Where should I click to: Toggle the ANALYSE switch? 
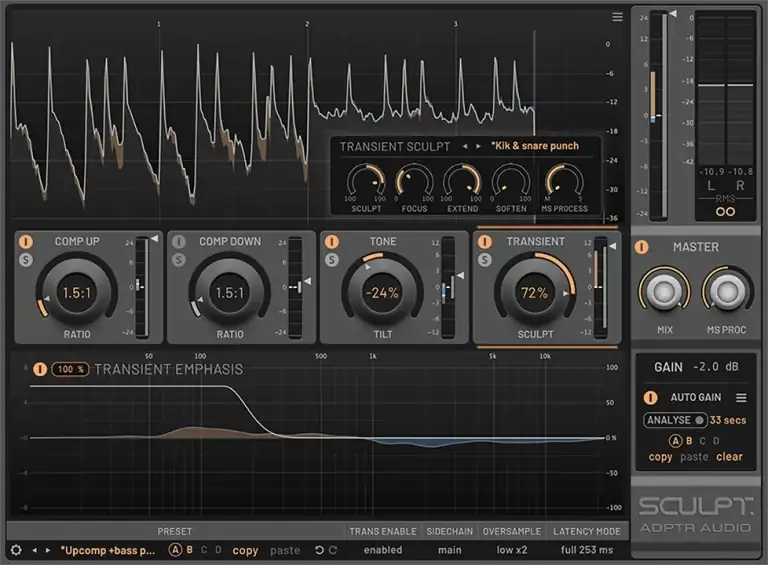pos(675,420)
